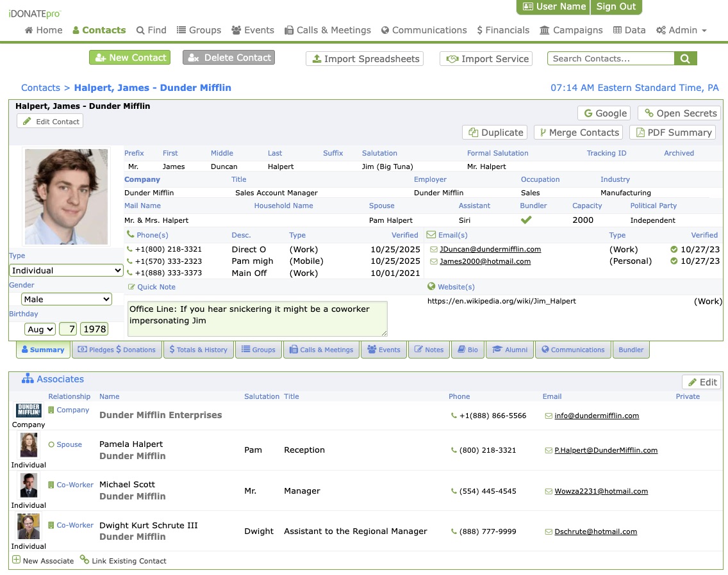Click the Quick Note text area

pos(258,318)
